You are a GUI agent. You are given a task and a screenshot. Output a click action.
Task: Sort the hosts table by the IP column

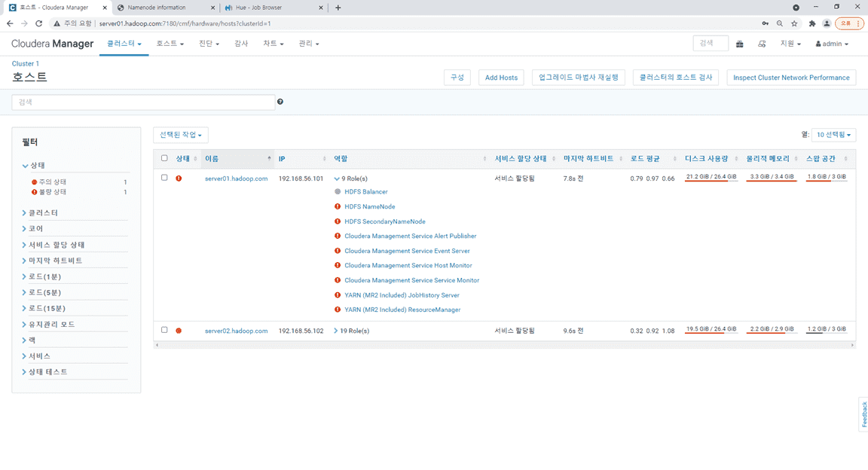302,159
